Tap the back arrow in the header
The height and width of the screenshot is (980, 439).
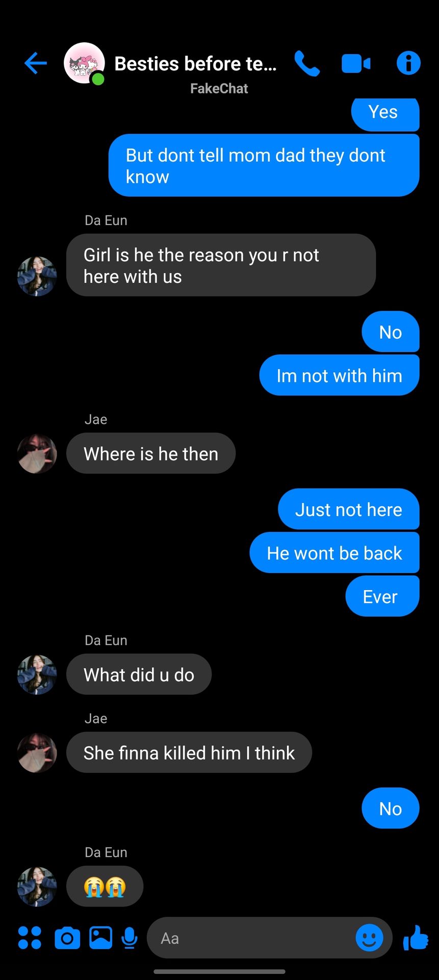[36, 63]
